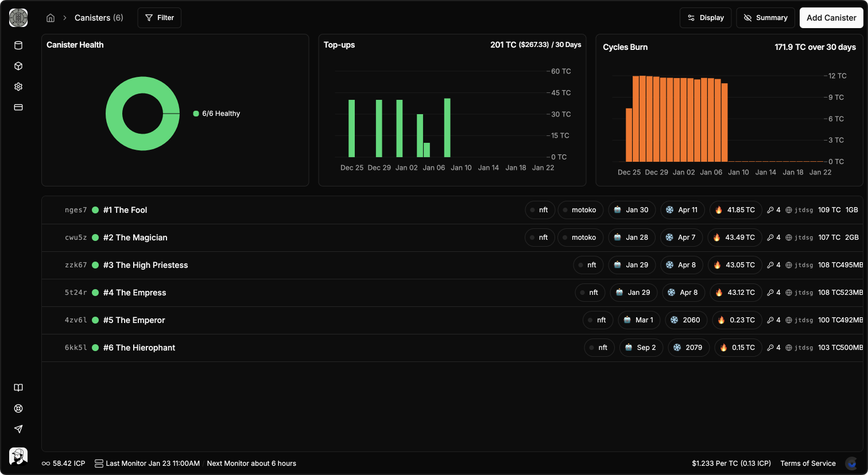The image size is (868, 475).
Task: Open settings via the gear icon
Action: 18,87
